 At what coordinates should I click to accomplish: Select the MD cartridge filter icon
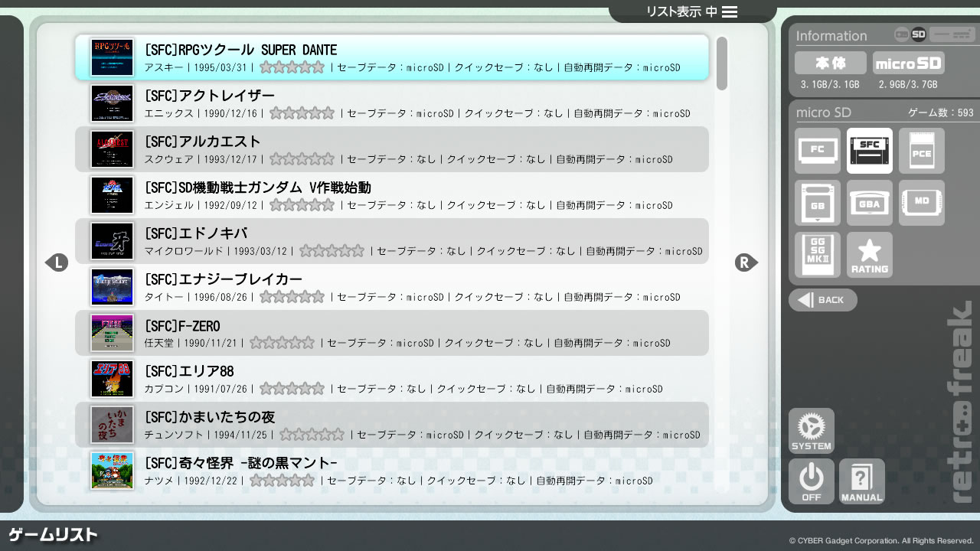click(x=922, y=203)
